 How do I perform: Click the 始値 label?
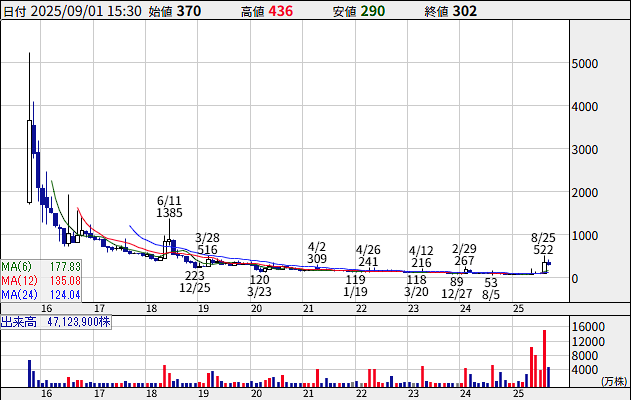point(161,12)
